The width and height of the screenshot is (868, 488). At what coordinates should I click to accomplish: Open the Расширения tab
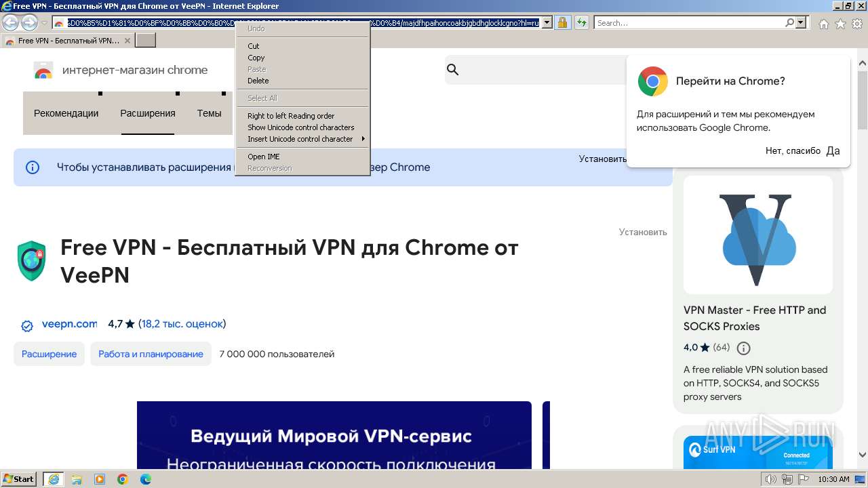click(x=148, y=113)
